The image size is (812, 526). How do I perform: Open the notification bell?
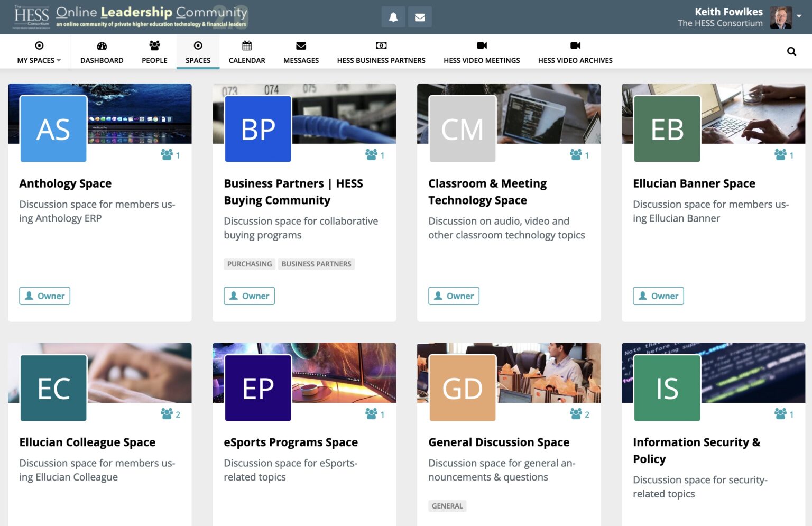click(393, 16)
